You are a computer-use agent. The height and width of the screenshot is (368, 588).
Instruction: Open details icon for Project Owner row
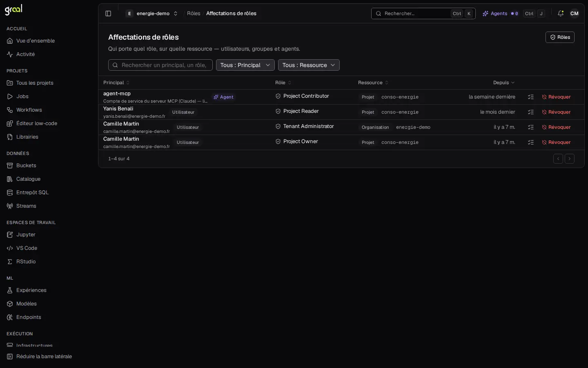tap(531, 142)
